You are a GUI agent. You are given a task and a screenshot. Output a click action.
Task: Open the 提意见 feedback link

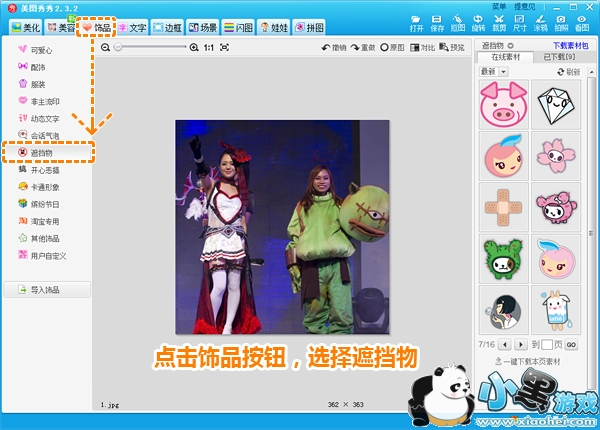pos(524,7)
